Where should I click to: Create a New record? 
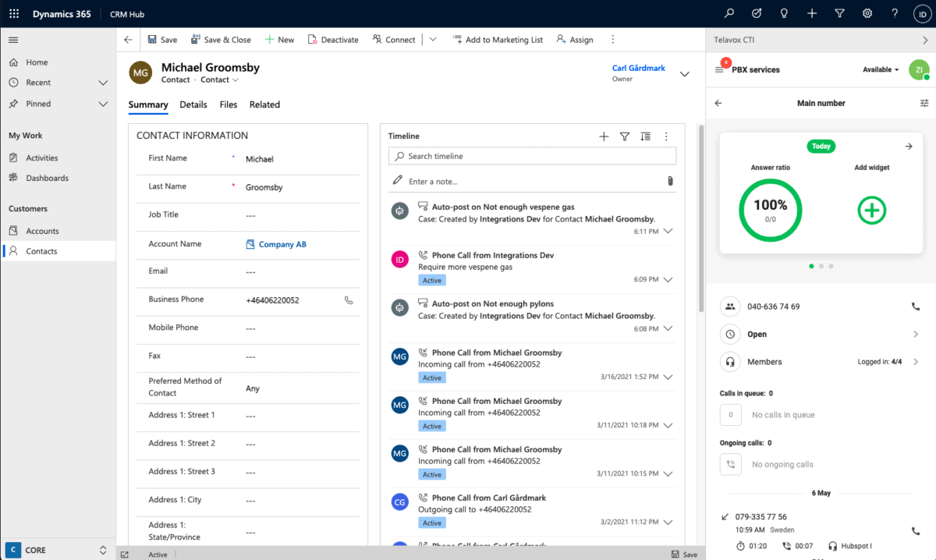pyautogui.click(x=279, y=40)
